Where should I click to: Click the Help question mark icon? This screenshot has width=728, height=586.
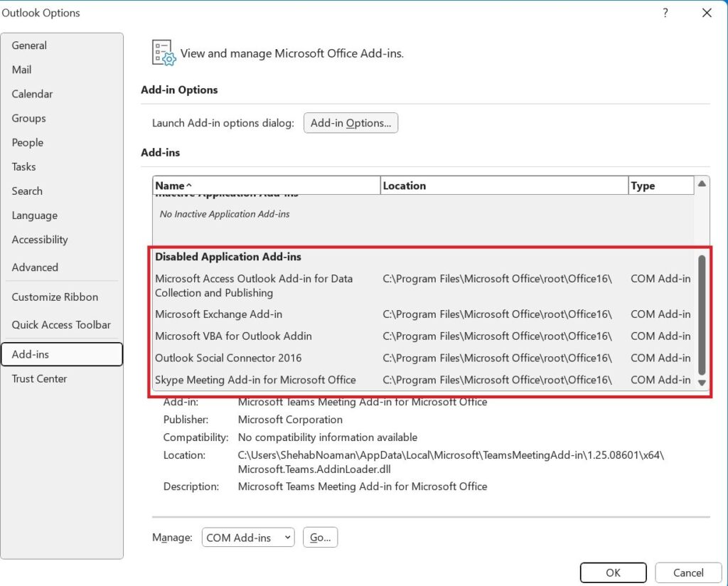point(665,13)
